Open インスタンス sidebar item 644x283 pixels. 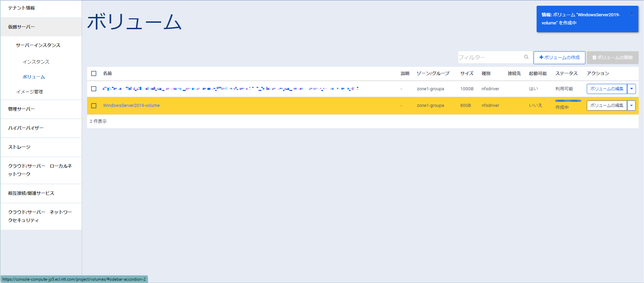36,62
